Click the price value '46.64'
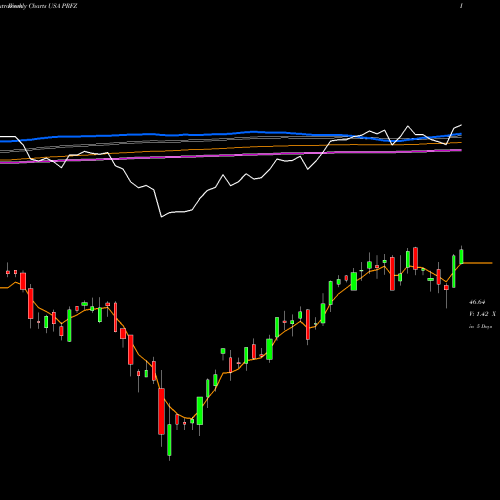Image resolution: width=500 pixels, height=500 pixels. click(x=477, y=302)
